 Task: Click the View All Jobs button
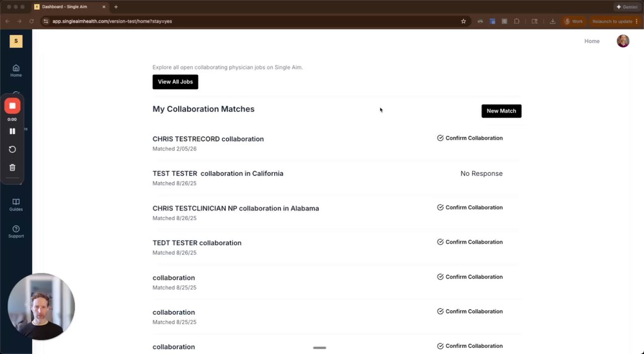click(x=175, y=82)
